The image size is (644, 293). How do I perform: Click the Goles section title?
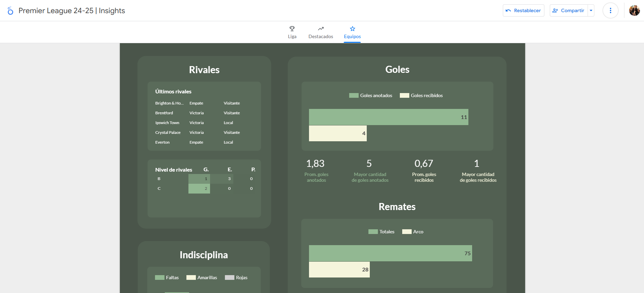coord(397,69)
